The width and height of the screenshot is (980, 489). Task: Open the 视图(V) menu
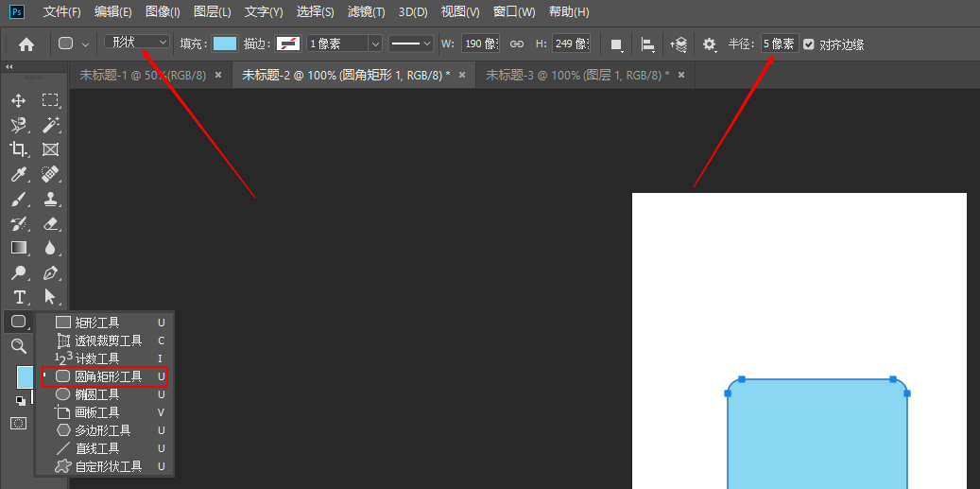click(460, 12)
